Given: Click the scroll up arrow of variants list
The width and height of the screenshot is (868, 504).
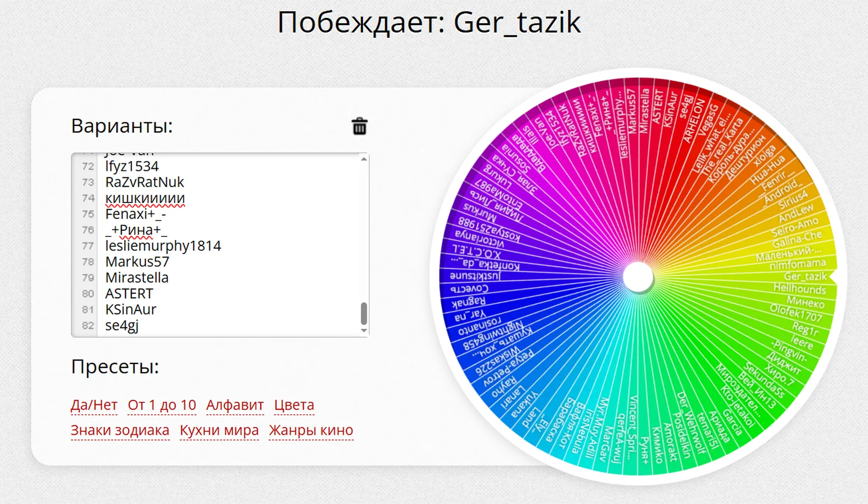Looking at the screenshot, I should coord(364,159).
